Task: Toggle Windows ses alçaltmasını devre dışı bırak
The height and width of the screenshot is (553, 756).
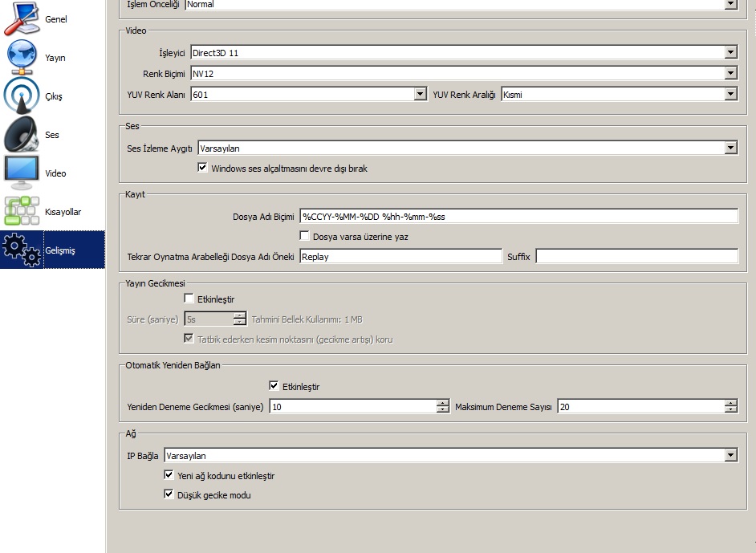Action: coord(202,168)
